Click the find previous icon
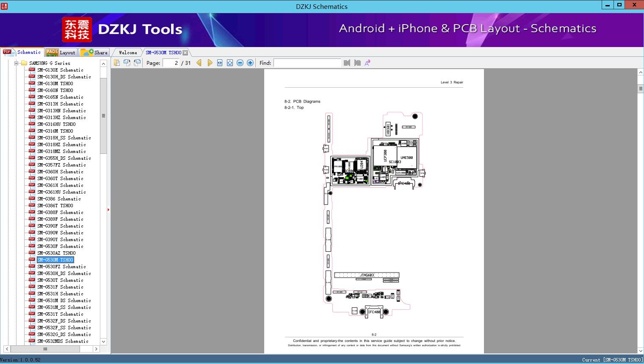Screen dimensions: 644x364 tap(347, 63)
